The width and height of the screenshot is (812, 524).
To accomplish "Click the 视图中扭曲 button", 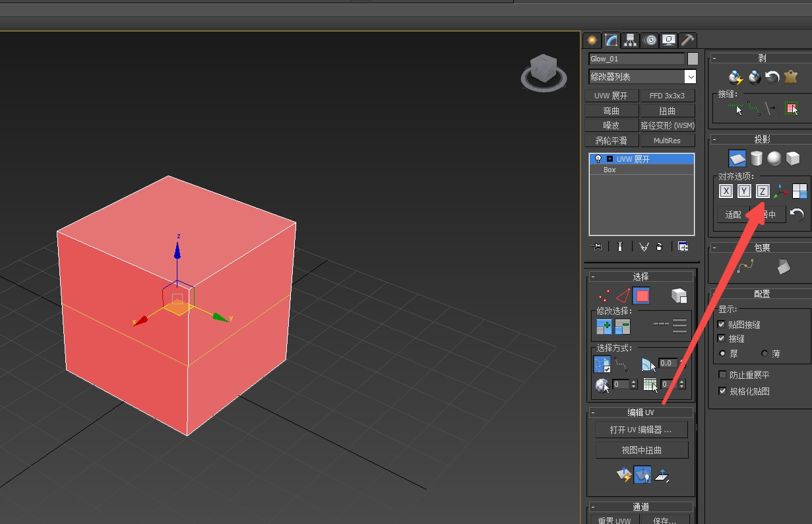I will coord(641,450).
